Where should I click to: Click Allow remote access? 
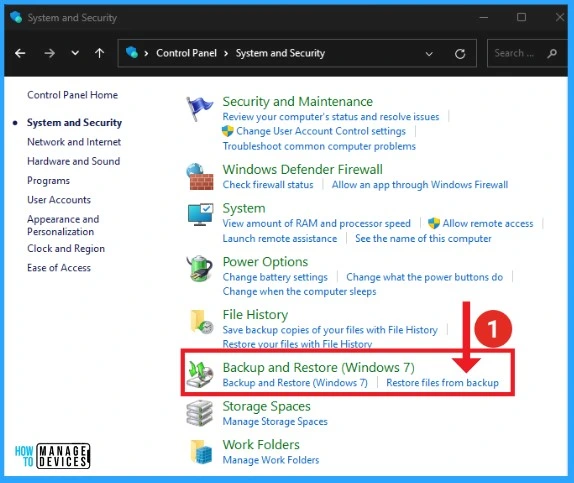488,223
